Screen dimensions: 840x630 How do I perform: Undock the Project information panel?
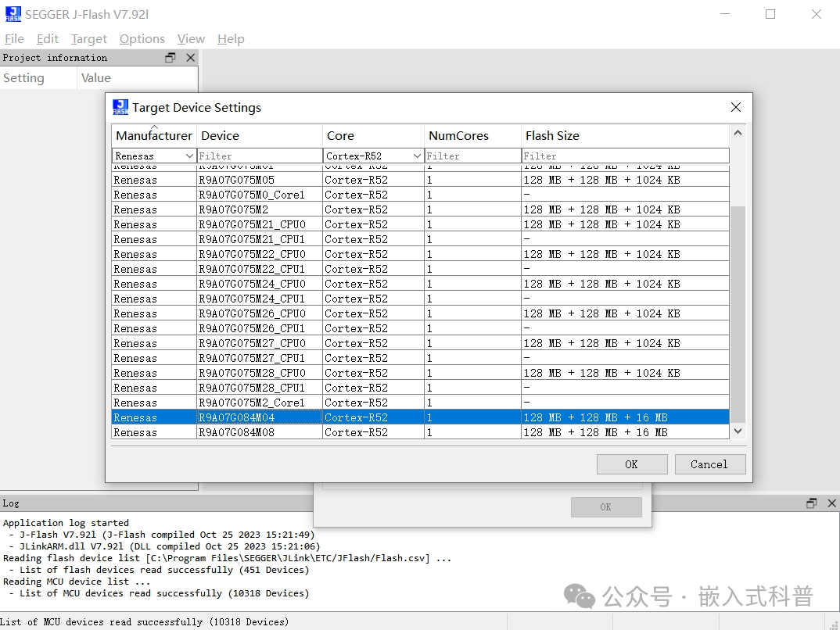click(171, 57)
